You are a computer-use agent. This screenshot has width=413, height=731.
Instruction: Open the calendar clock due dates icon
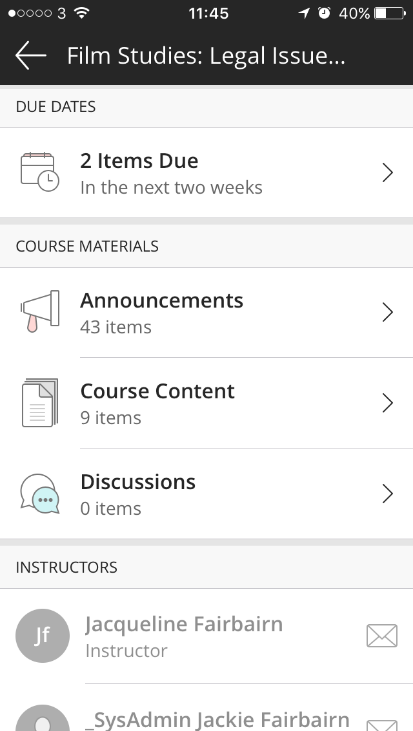pos(40,172)
